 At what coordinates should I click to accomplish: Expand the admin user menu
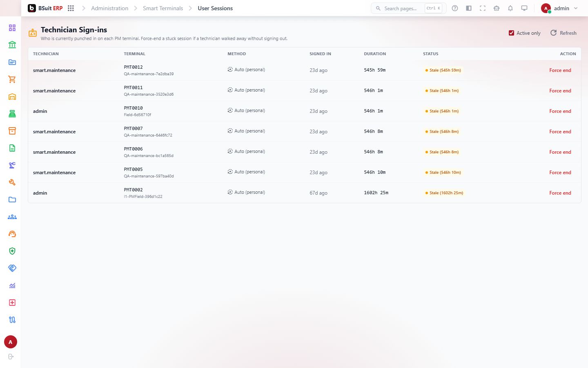559,8
